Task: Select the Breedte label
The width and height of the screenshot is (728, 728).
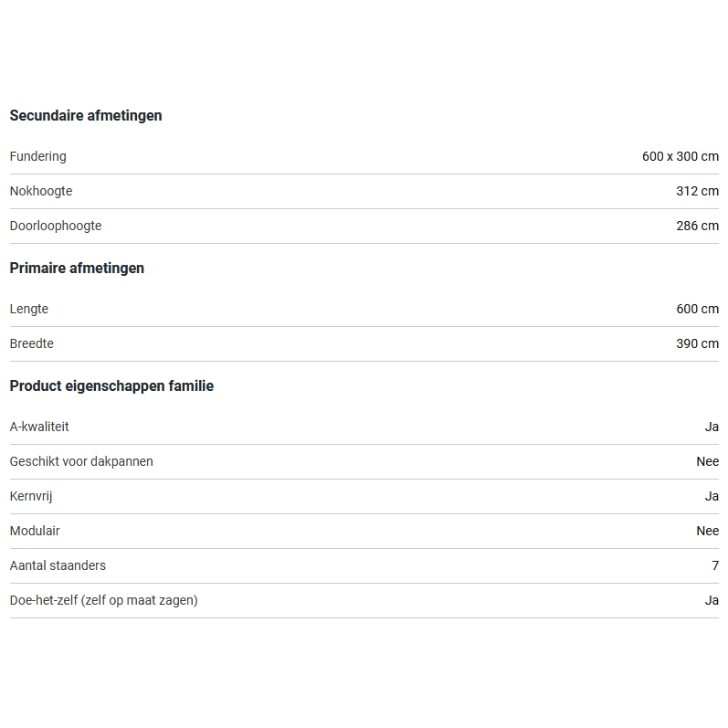Action: (x=31, y=343)
